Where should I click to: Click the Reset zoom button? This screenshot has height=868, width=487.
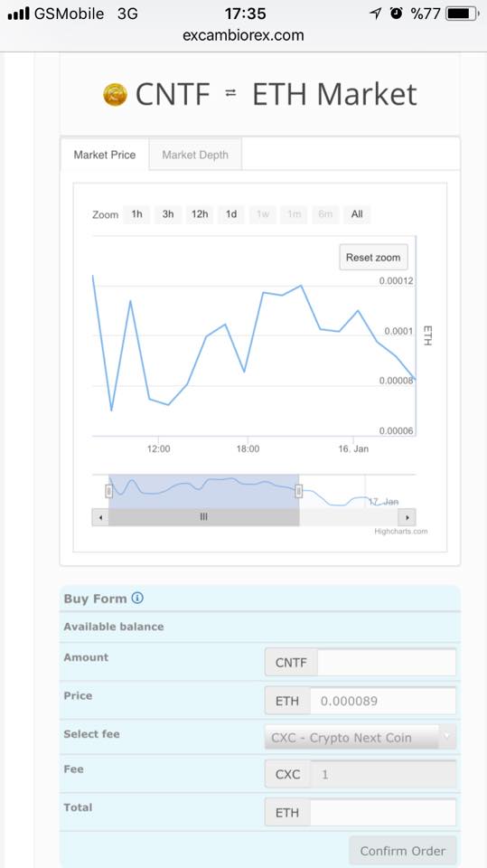(373, 258)
